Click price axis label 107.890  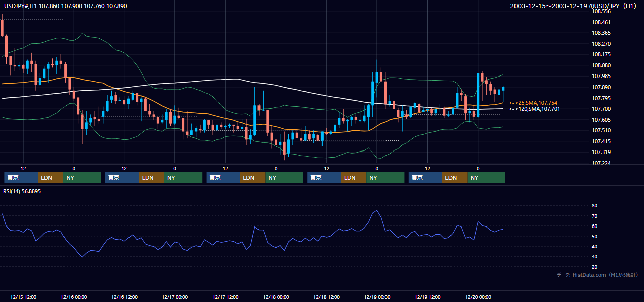[601, 87]
